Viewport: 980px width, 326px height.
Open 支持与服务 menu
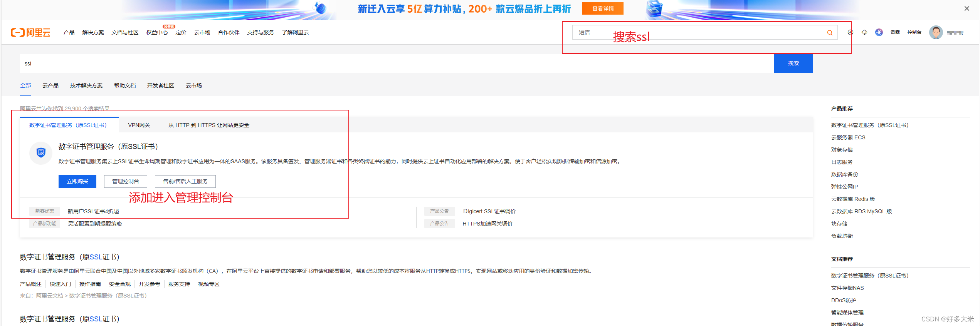[261, 32]
